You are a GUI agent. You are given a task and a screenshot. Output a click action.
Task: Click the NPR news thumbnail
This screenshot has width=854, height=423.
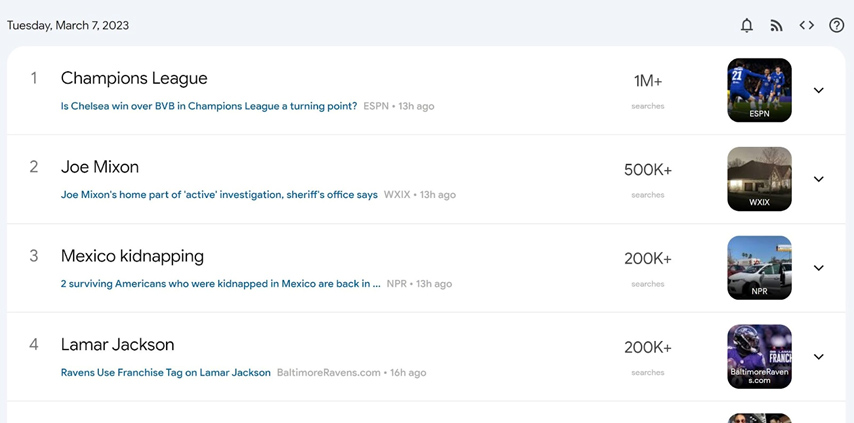click(x=759, y=267)
